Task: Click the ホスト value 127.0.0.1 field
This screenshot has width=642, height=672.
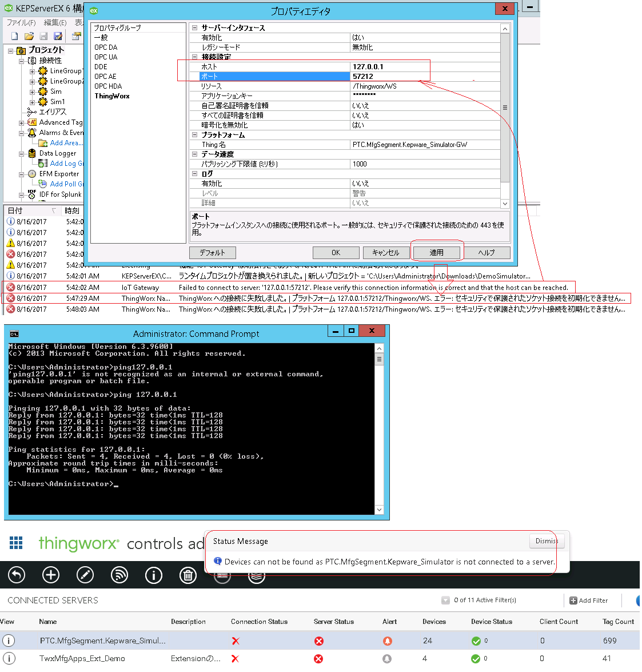Action: [x=425, y=66]
